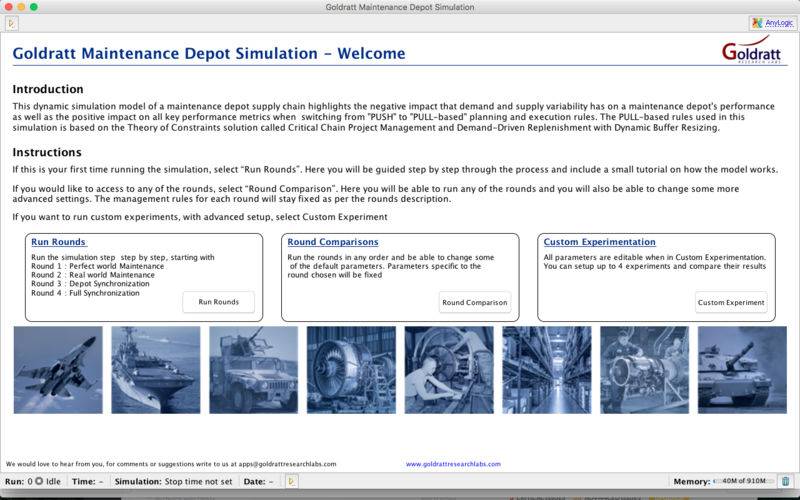Image resolution: width=800 pixels, height=500 pixels.
Task: Select the technicians with engine thumbnail
Action: (644, 370)
